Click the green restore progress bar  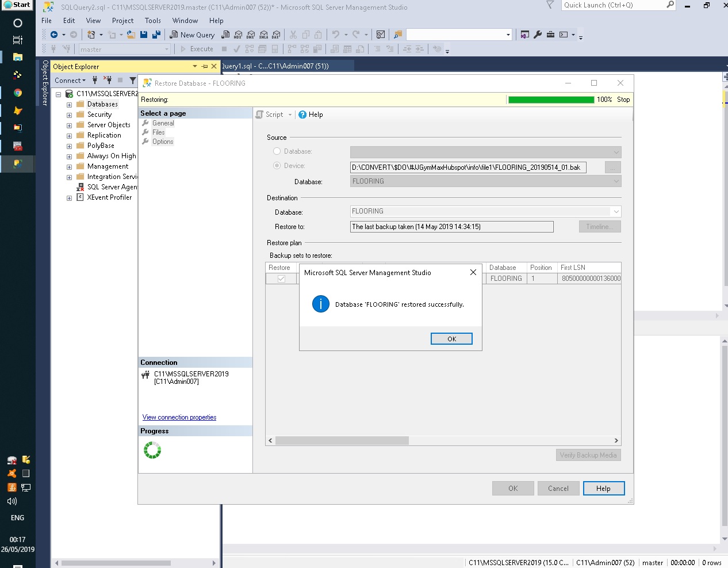[551, 100]
